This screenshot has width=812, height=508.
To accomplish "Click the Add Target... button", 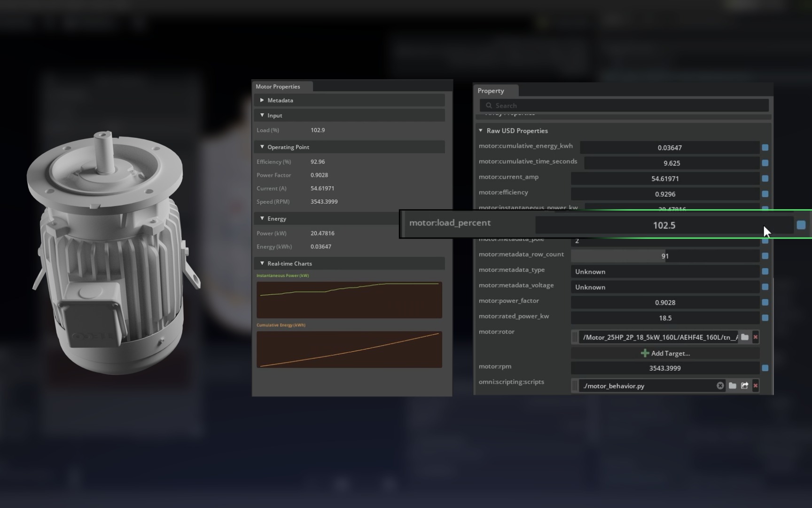I will [665, 353].
